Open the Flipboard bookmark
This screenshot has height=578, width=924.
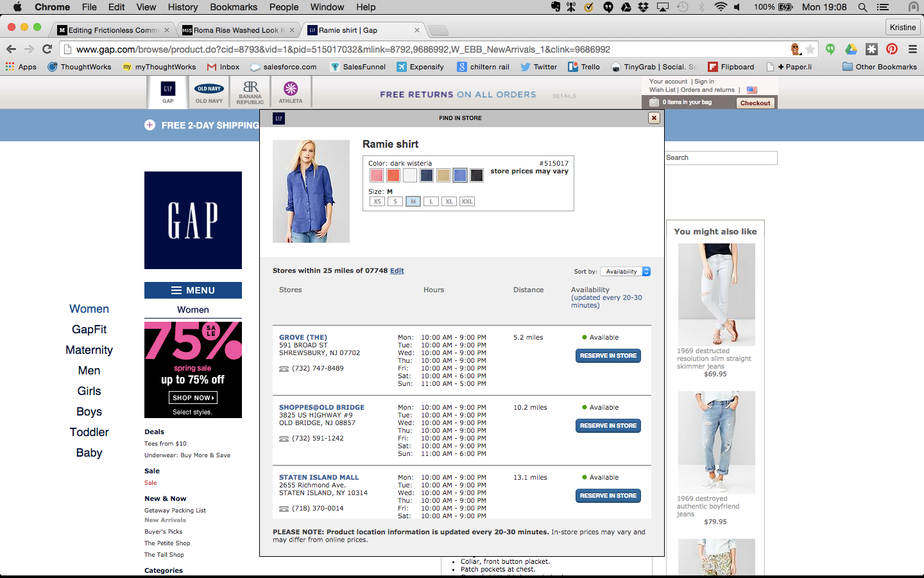click(731, 67)
